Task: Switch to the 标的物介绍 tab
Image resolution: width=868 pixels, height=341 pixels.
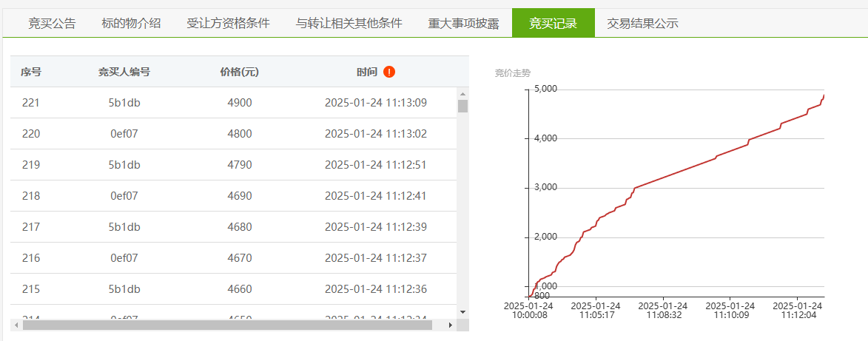Action: 131,23
